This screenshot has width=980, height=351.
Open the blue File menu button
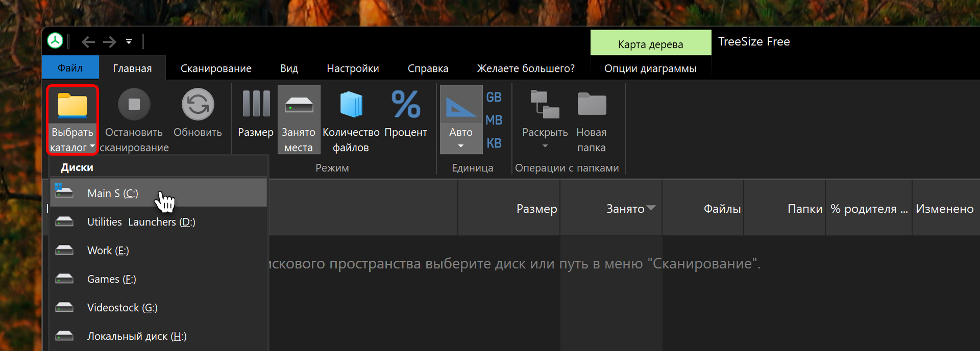point(70,68)
